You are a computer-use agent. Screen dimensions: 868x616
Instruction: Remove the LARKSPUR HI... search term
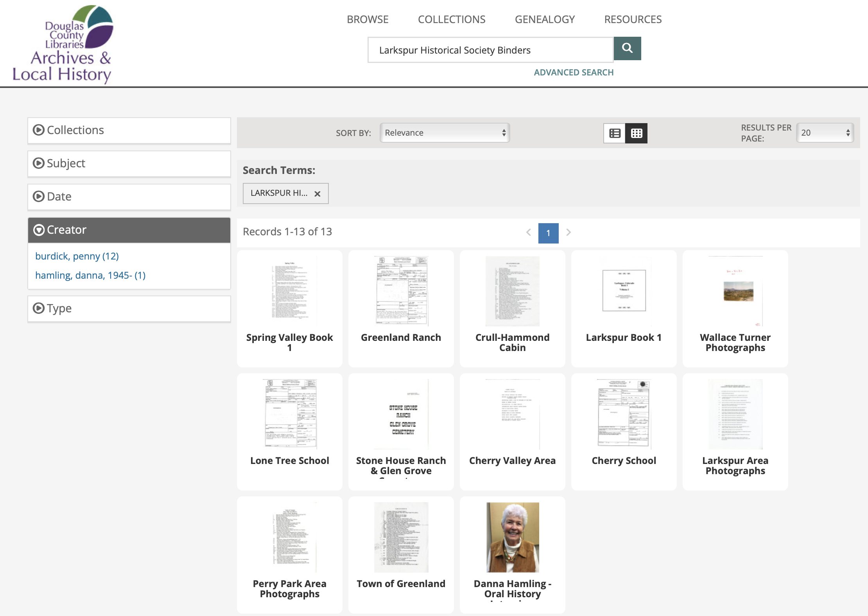pos(317,194)
